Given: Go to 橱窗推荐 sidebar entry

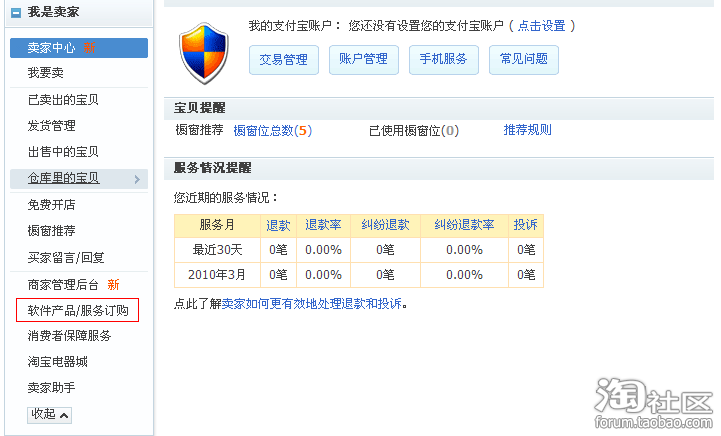Looking at the screenshot, I should pos(52,231).
